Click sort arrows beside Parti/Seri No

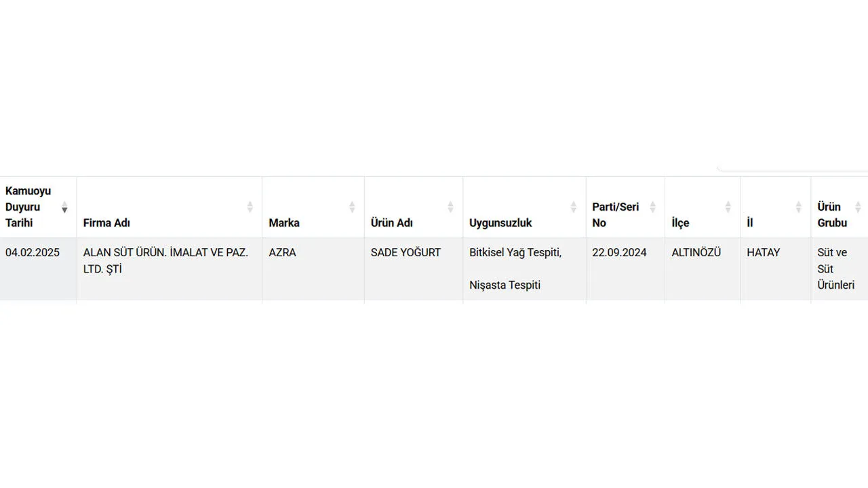pyautogui.click(x=652, y=207)
